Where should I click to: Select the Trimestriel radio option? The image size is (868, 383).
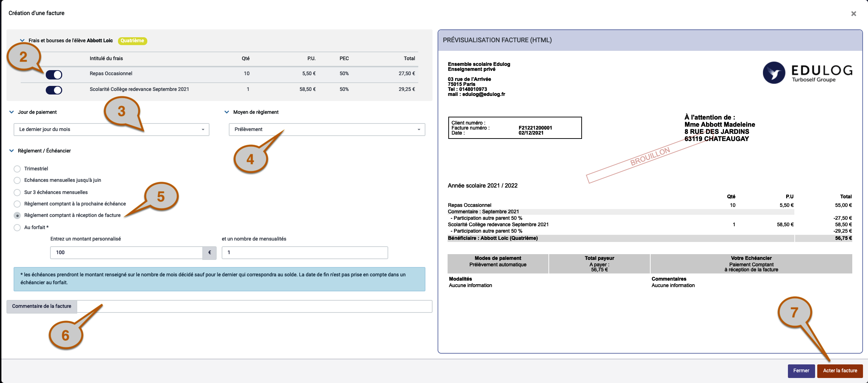click(x=17, y=169)
